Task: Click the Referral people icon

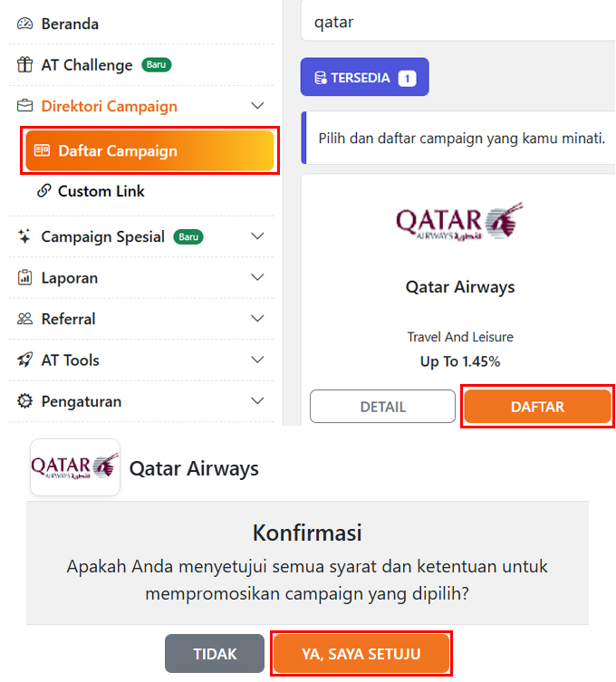Action: click(x=24, y=319)
